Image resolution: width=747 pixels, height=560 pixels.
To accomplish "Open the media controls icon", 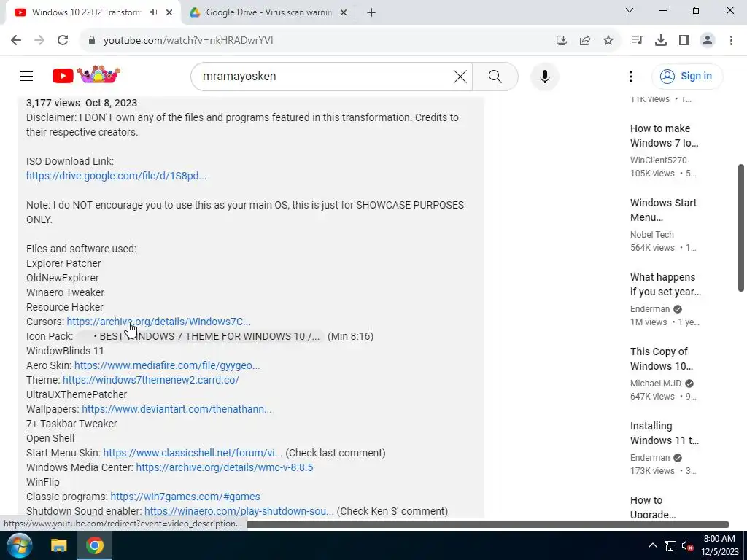I will [637, 41].
